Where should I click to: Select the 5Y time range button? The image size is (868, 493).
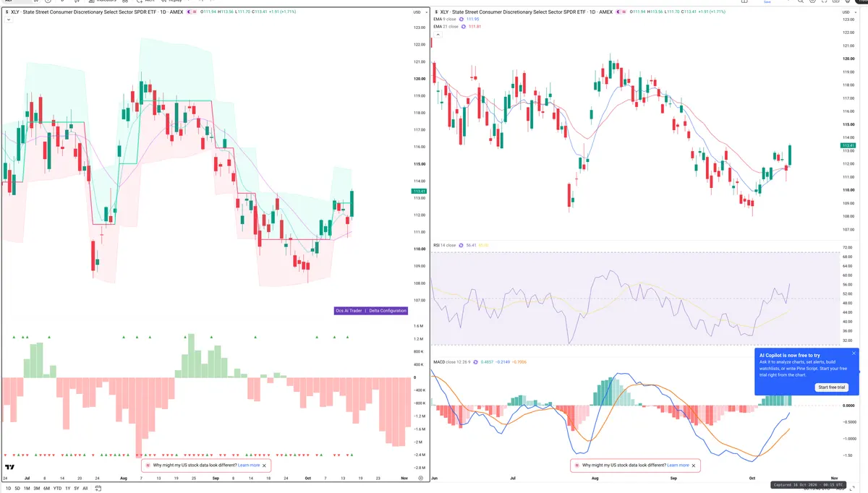[77, 489]
